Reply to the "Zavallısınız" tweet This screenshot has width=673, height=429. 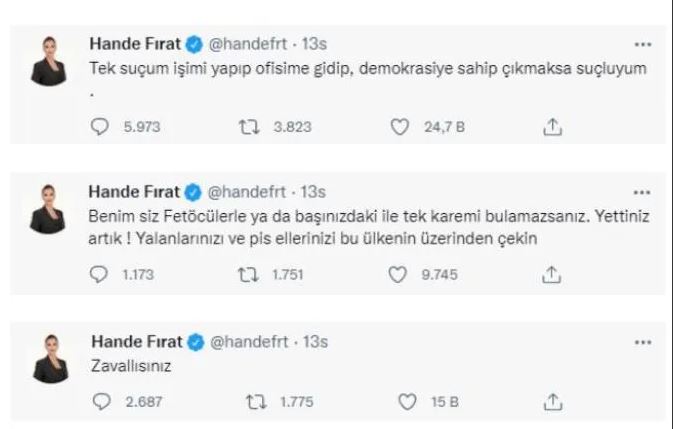[100, 402]
